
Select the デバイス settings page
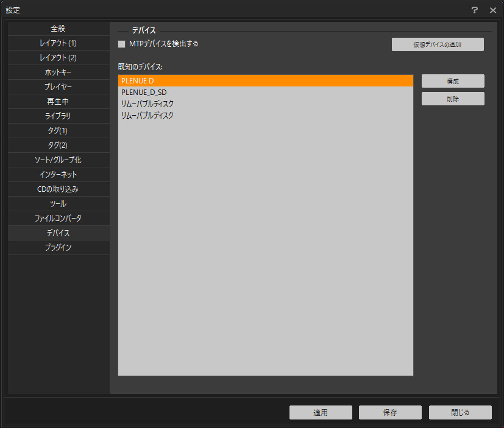pos(59,233)
